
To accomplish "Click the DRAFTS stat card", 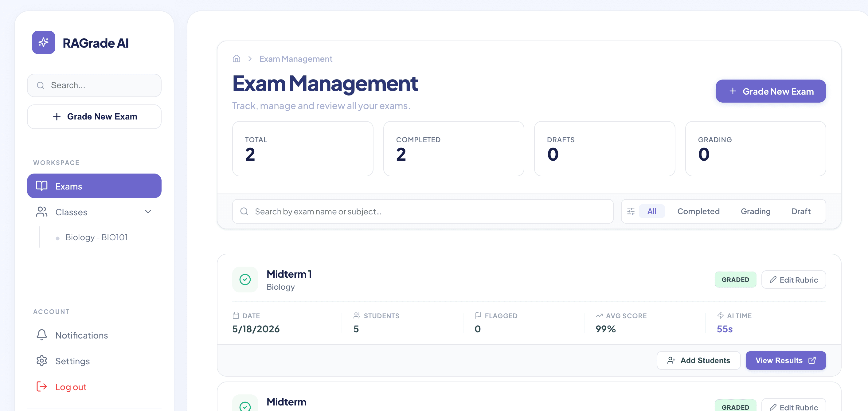I will pos(604,149).
